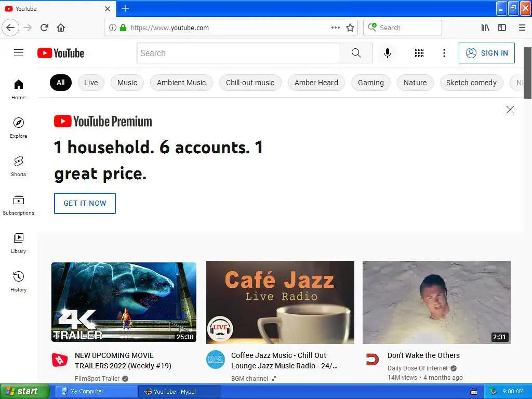
Task: Select the Sketch comedy chip
Action: pyautogui.click(x=471, y=83)
